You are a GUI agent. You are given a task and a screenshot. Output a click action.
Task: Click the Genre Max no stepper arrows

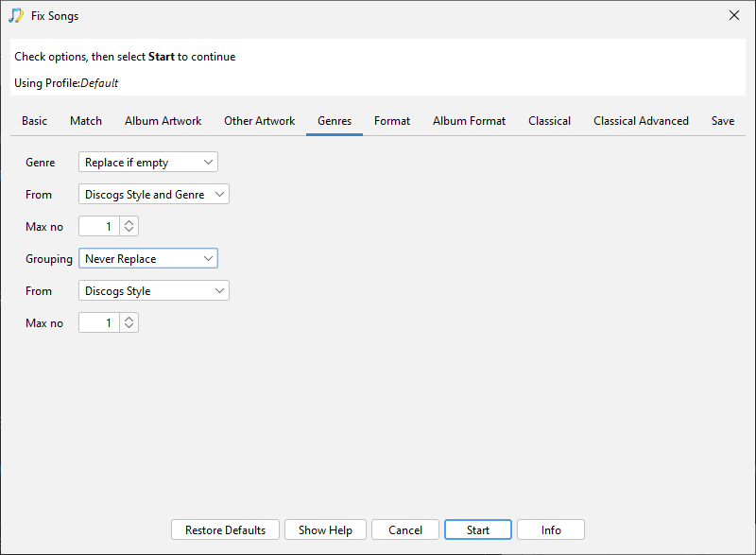point(129,227)
